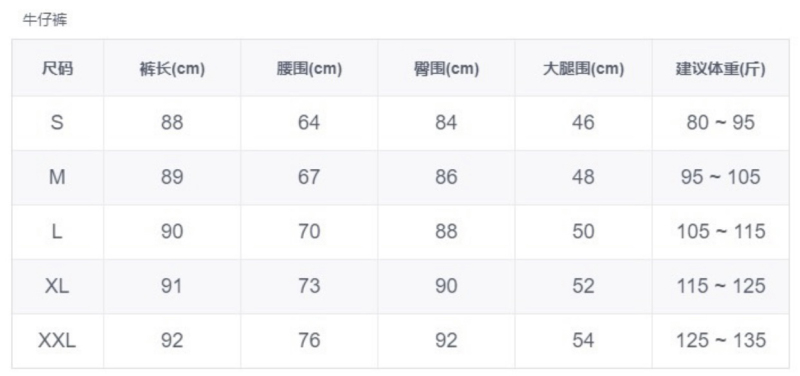Image resolution: width=800 pixels, height=376 pixels.
Task: Select the XL size row label
Action: (x=57, y=286)
